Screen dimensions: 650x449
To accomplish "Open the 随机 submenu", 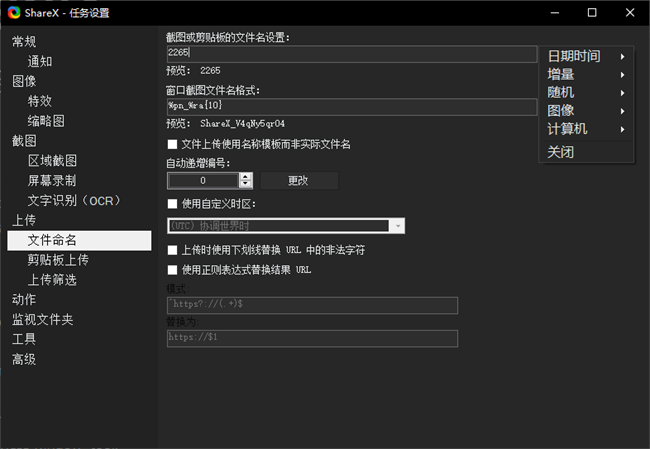I will pos(586,92).
